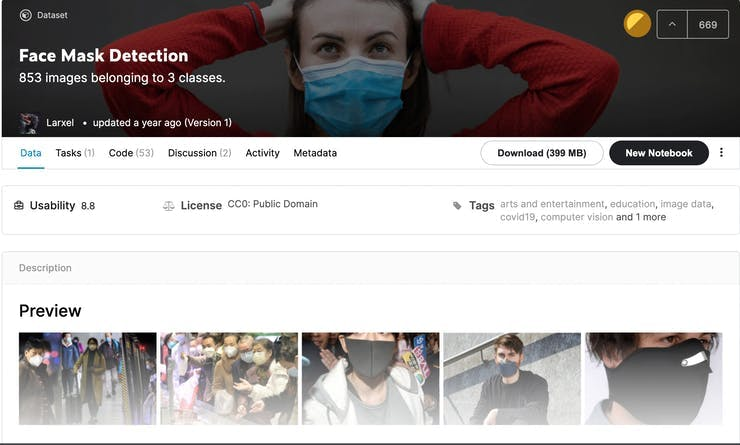The height and width of the screenshot is (445, 740).
Task: Open the three-dot more options menu
Action: pos(721,152)
